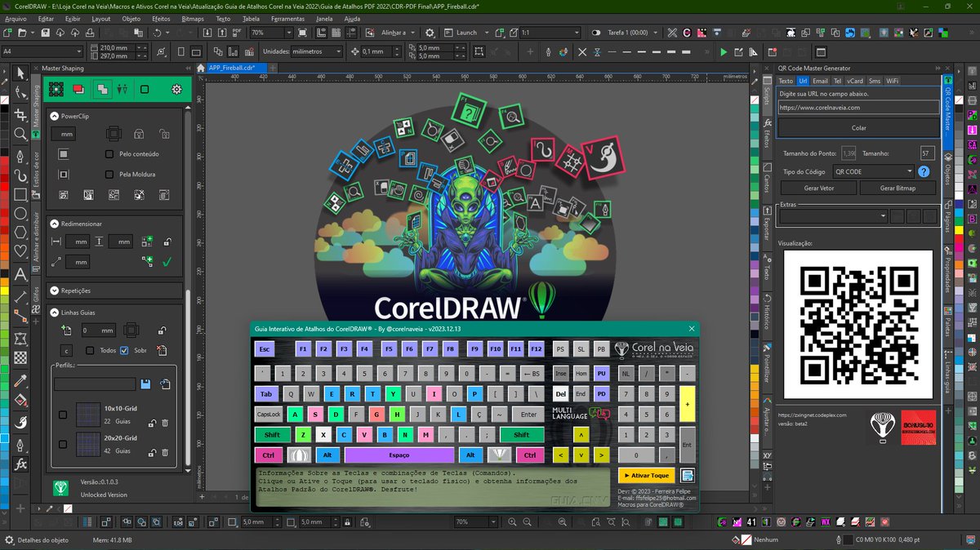Screen dimensions: 980x550
Task: Select the Zoom magnifier tool
Action: [x=21, y=133]
